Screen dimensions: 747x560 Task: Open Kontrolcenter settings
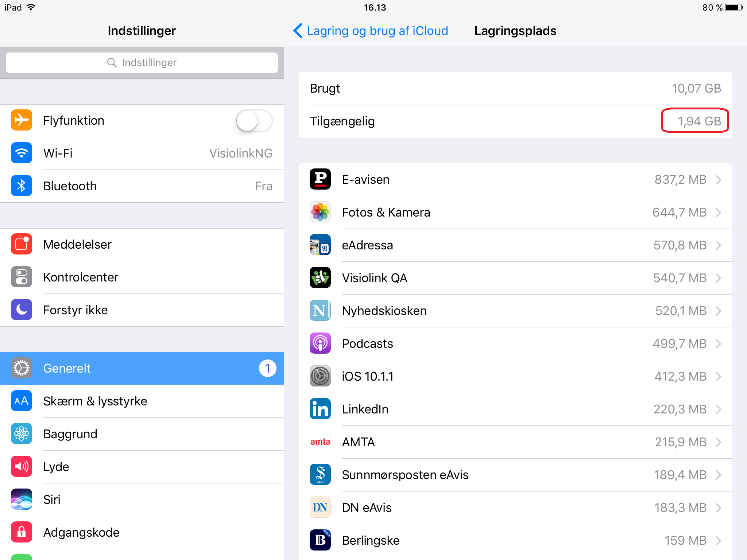click(142, 277)
